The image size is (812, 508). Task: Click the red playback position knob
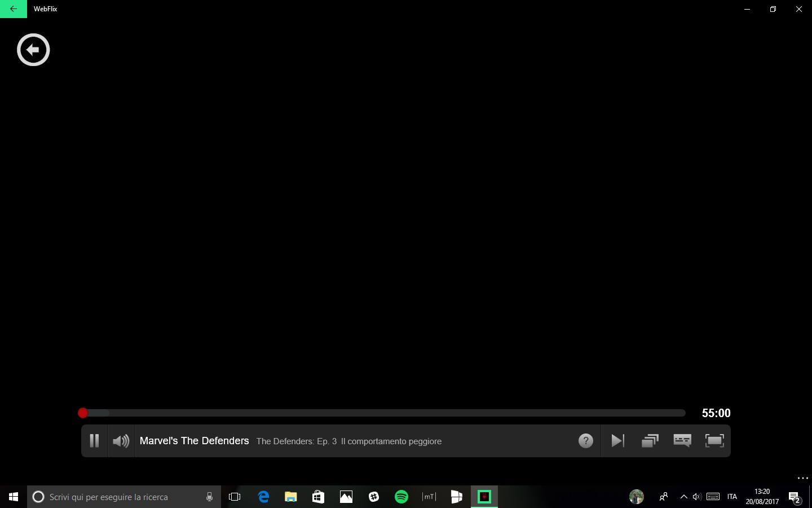pyautogui.click(x=83, y=413)
